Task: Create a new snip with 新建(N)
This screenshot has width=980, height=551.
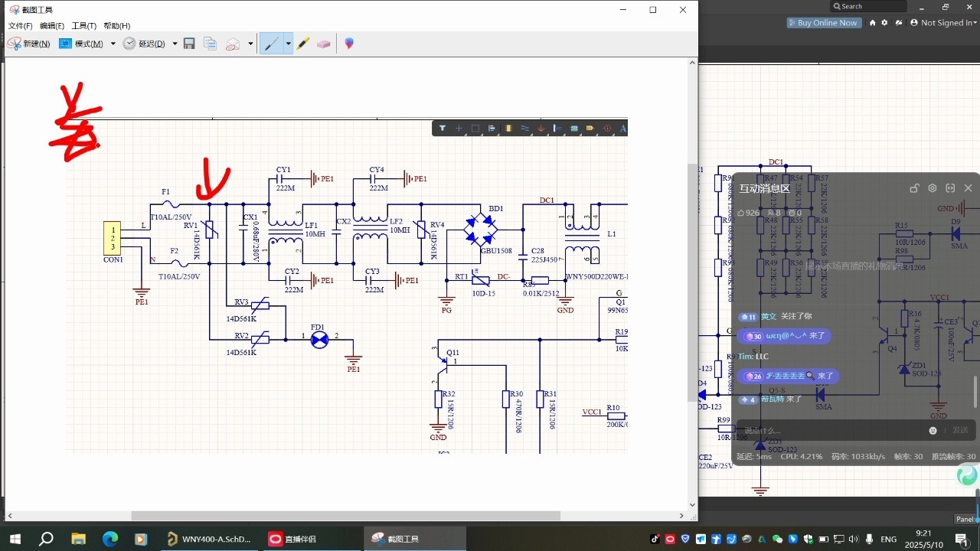Action: pyautogui.click(x=29, y=44)
